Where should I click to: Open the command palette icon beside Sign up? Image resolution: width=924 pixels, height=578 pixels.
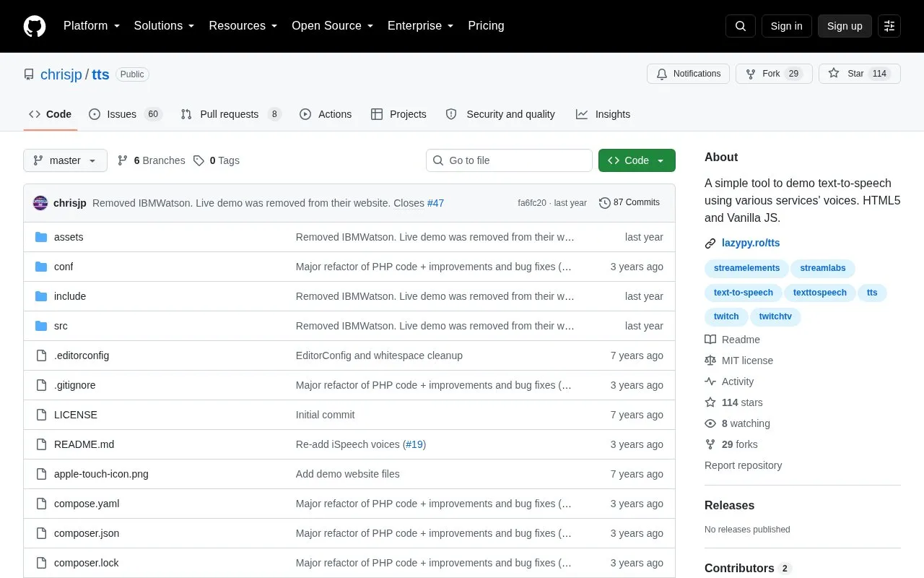point(889,26)
